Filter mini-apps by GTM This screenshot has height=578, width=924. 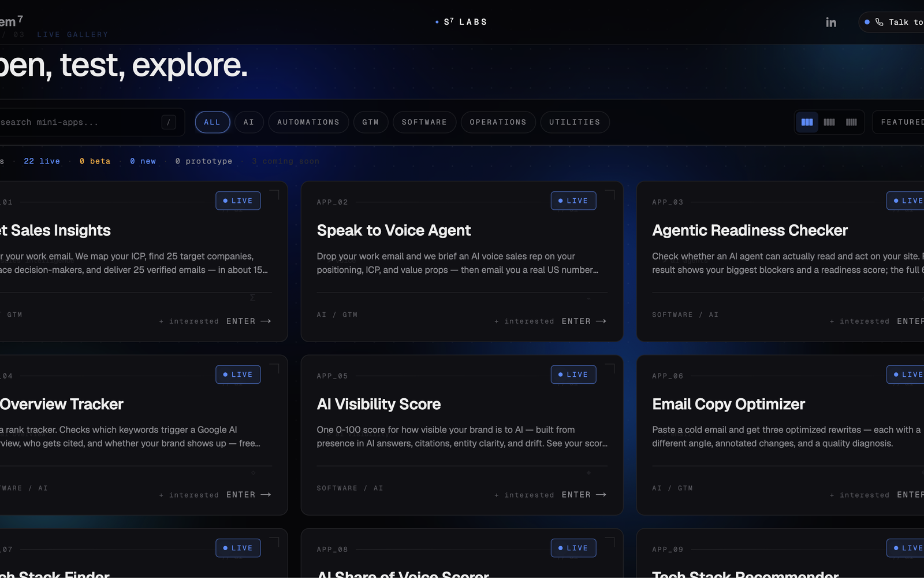pyautogui.click(x=371, y=122)
